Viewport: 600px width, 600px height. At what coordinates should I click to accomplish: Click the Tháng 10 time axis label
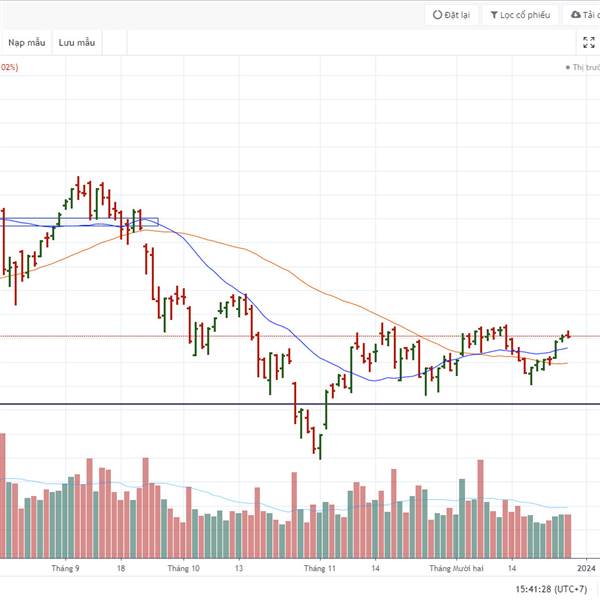(183, 568)
